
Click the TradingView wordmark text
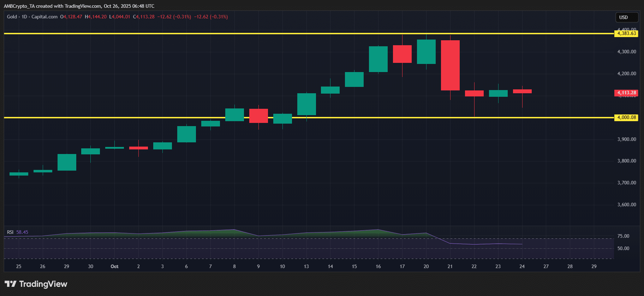tap(43, 284)
